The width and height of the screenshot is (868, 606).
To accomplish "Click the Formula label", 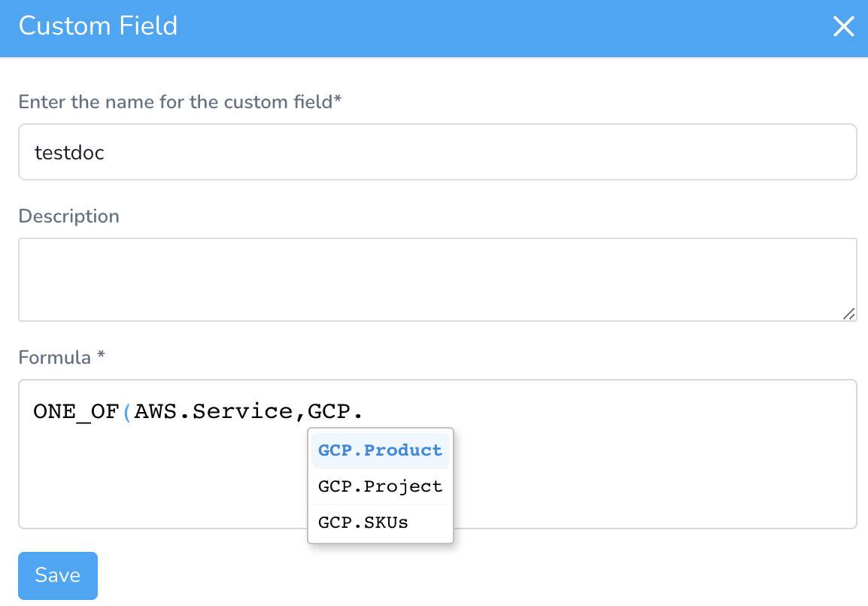I will 54,358.
